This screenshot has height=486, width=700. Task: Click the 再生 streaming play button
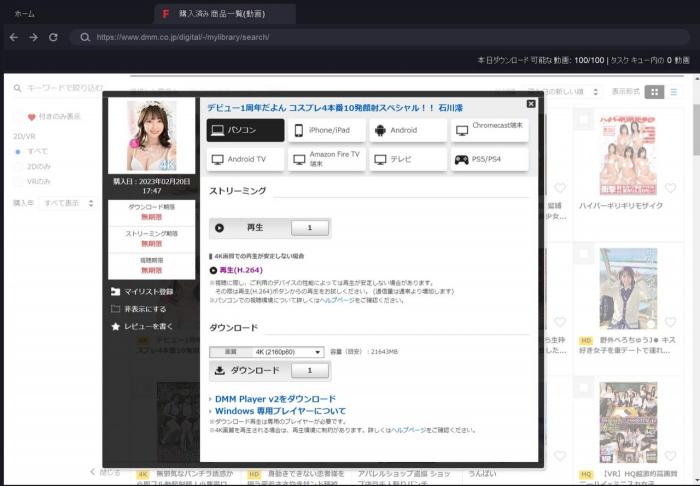(x=250, y=228)
